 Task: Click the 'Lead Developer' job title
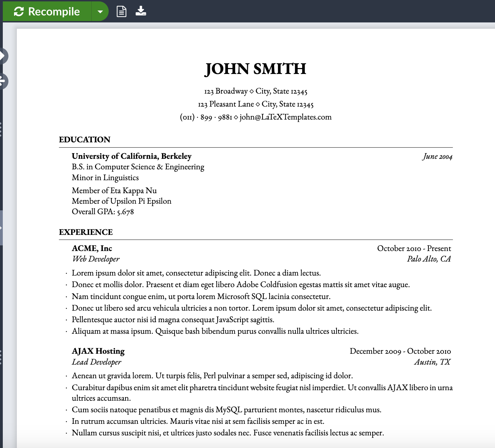click(x=96, y=362)
